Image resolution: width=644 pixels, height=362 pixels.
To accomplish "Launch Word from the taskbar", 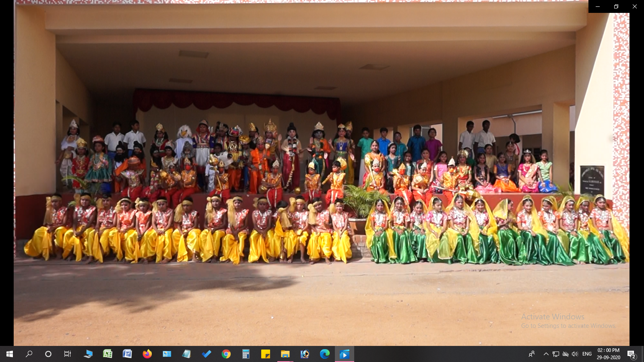I will click(127, 354).
